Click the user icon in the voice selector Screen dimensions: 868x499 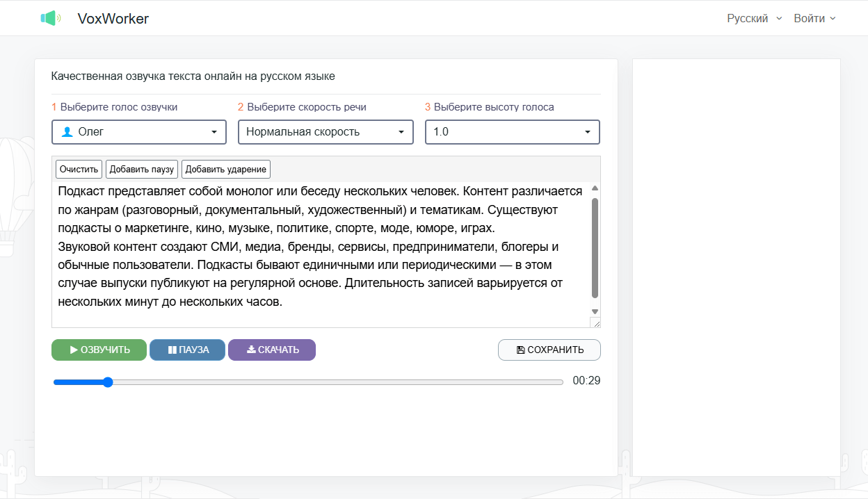point(67,132)
